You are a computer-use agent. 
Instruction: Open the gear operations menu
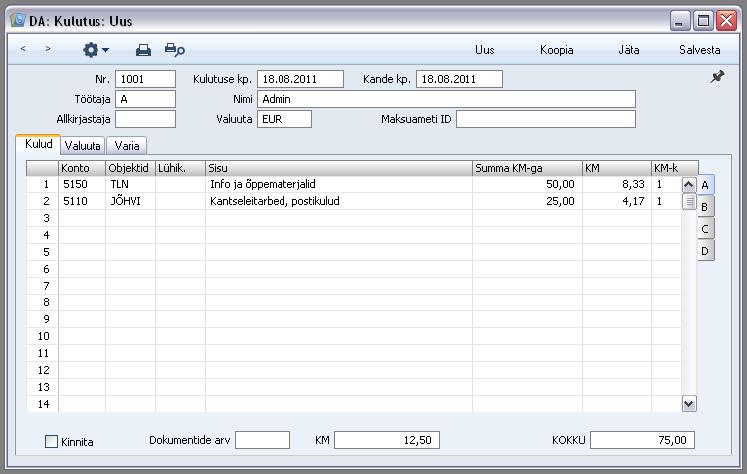click(96, 50)
